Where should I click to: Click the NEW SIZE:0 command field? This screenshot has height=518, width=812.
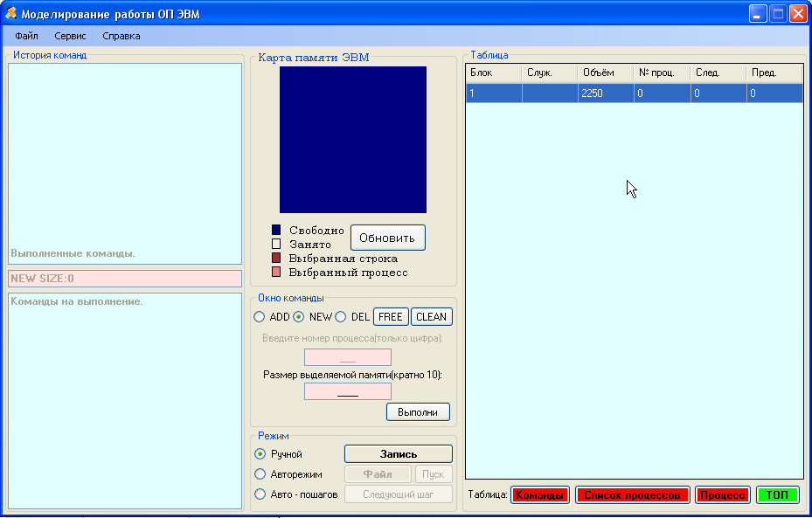click(x=125, y=279)
